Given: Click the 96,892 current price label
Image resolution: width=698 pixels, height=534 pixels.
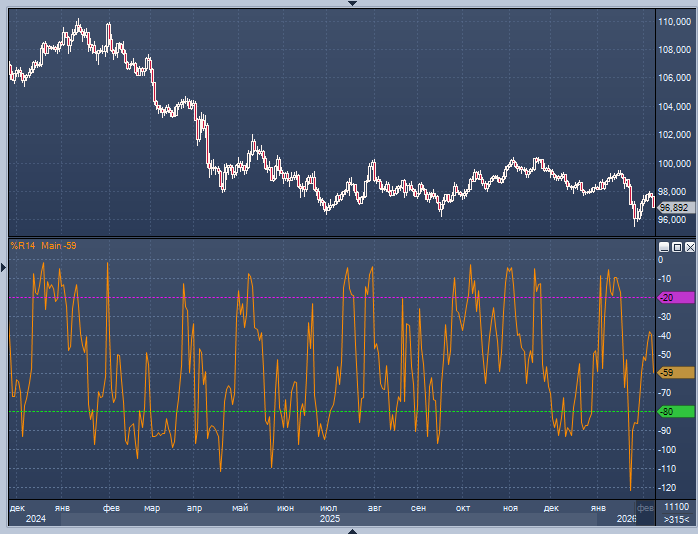Looking at the screenshot, I should click(x=674, y=208).
